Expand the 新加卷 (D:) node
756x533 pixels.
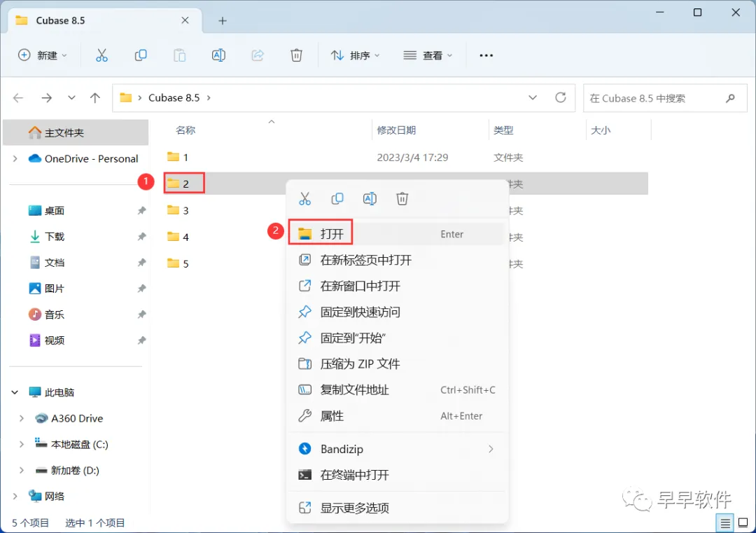tap(22, 470)
